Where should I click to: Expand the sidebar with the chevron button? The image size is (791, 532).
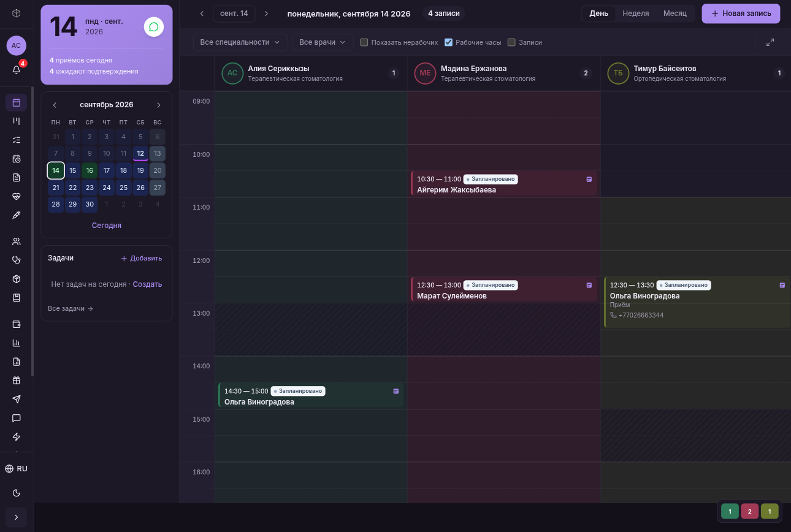coord(17,517)
